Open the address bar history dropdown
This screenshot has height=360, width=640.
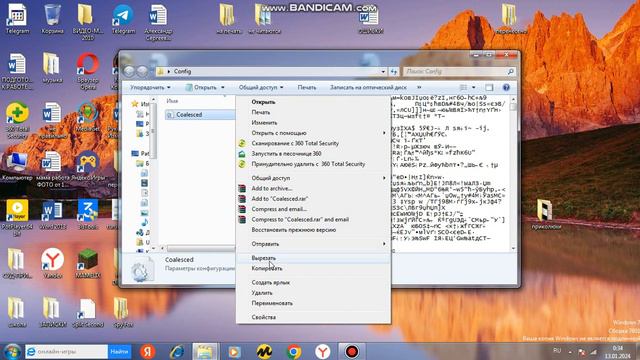[x=383, y=71]
